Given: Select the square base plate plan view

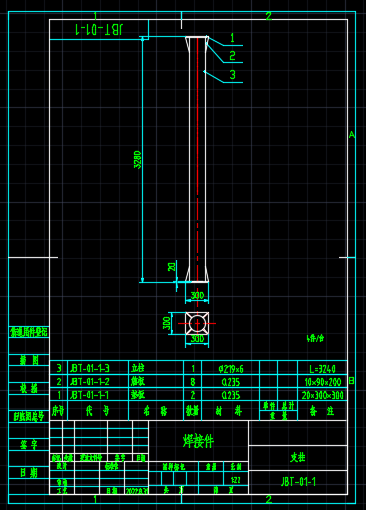Looking at the screenshot, I should (197, 323).
